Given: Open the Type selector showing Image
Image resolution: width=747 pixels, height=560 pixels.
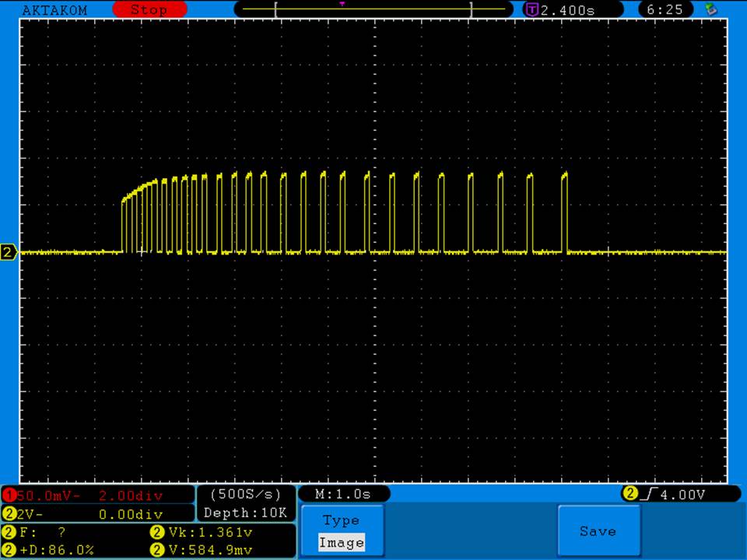Looking at the screenshot, I should coord(341,531).
